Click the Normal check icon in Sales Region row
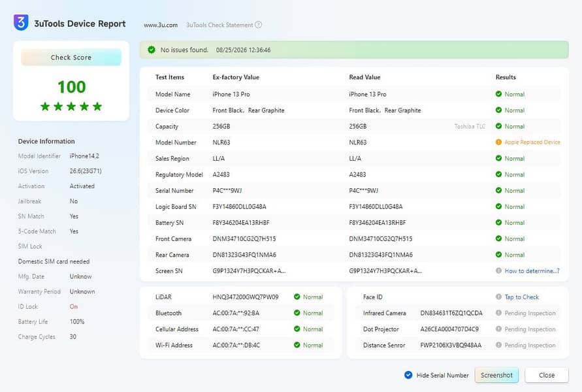 coord(498,158)
